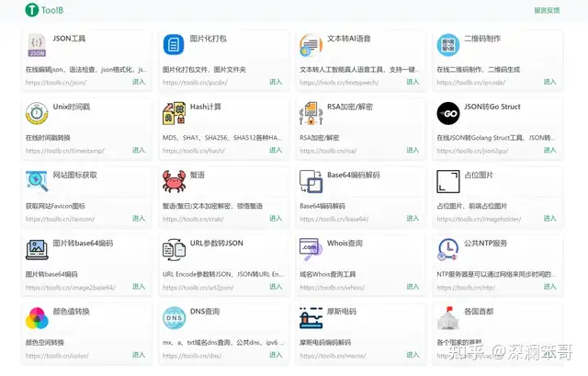Open the toolb.cn/favicon/ URL text

coord(60,219)
